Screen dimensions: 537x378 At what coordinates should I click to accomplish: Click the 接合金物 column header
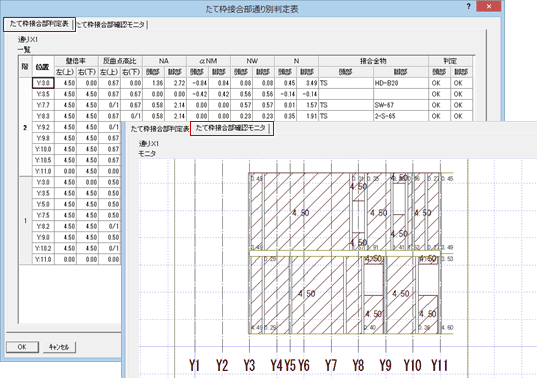373,61
